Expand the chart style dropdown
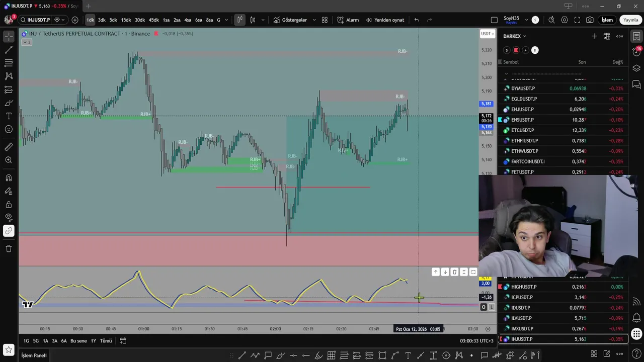644x362 pixels. coord(263,20)
